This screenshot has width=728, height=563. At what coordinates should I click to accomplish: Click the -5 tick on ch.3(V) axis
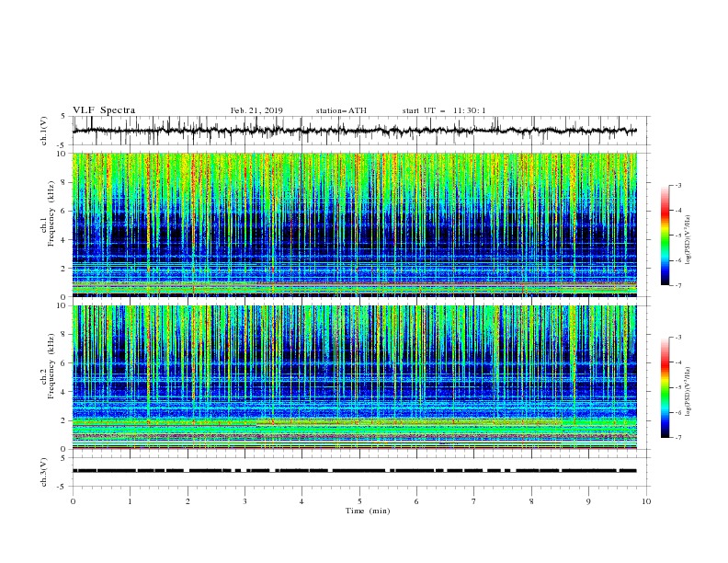[x=63, y=487]
